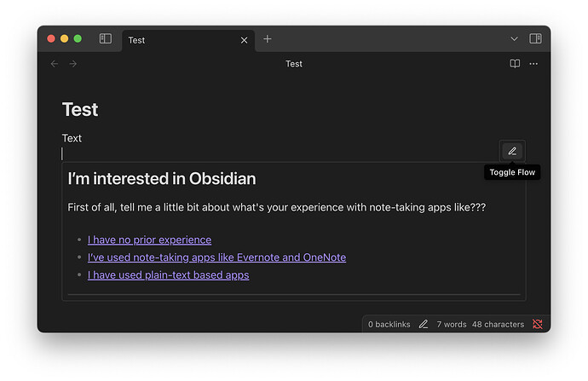Toggle the right sidebar panel
The height and width of the screenshot is (381, 588).
[535, 38]
